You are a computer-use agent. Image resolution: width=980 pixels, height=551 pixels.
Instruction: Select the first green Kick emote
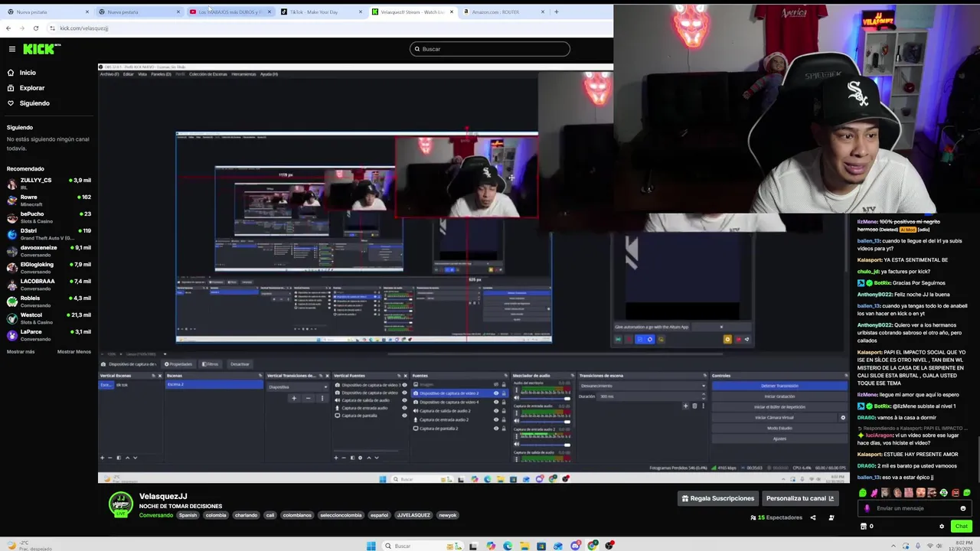[863, 493]
